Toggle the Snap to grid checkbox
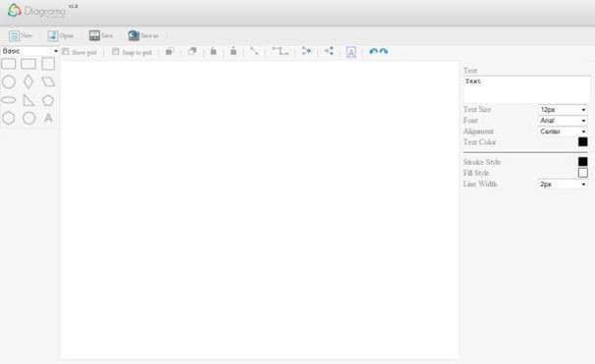595x364 pixels. pos(115,52)
